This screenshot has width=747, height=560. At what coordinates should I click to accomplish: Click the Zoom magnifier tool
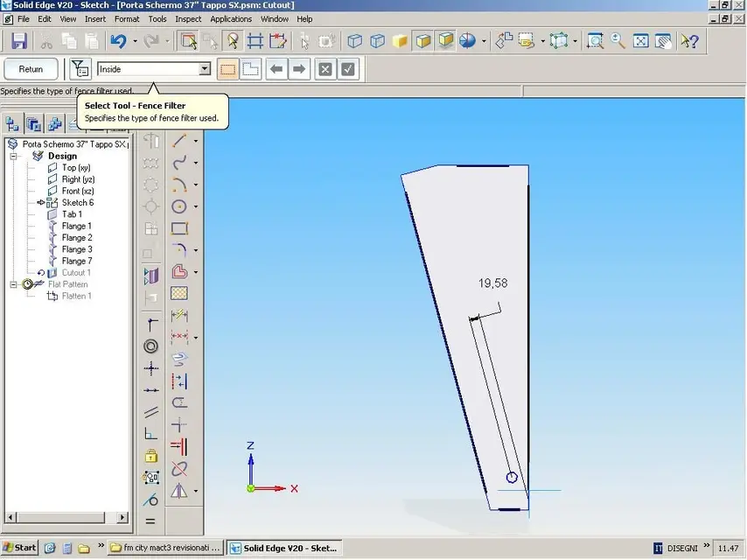618,41
